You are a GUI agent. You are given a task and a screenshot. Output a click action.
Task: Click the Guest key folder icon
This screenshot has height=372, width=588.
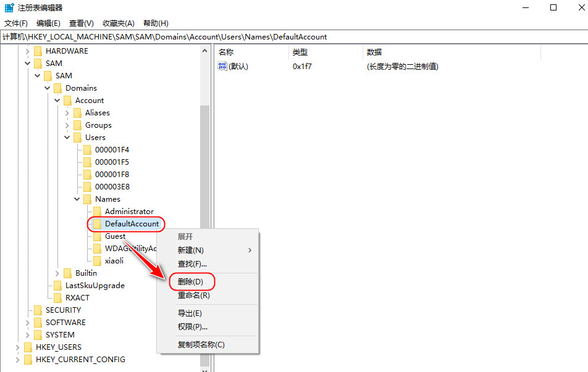[x=99, y=236]
